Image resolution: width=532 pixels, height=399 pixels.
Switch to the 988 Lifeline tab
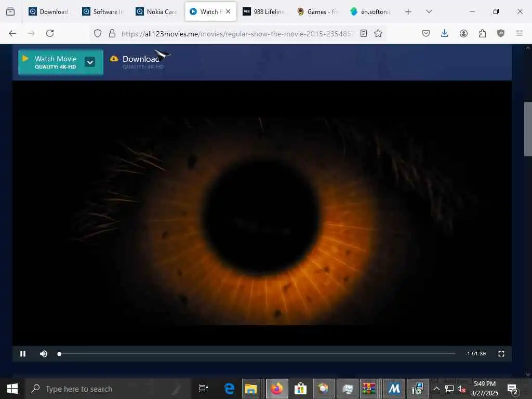pyautogui.click(x=264, y=11)
